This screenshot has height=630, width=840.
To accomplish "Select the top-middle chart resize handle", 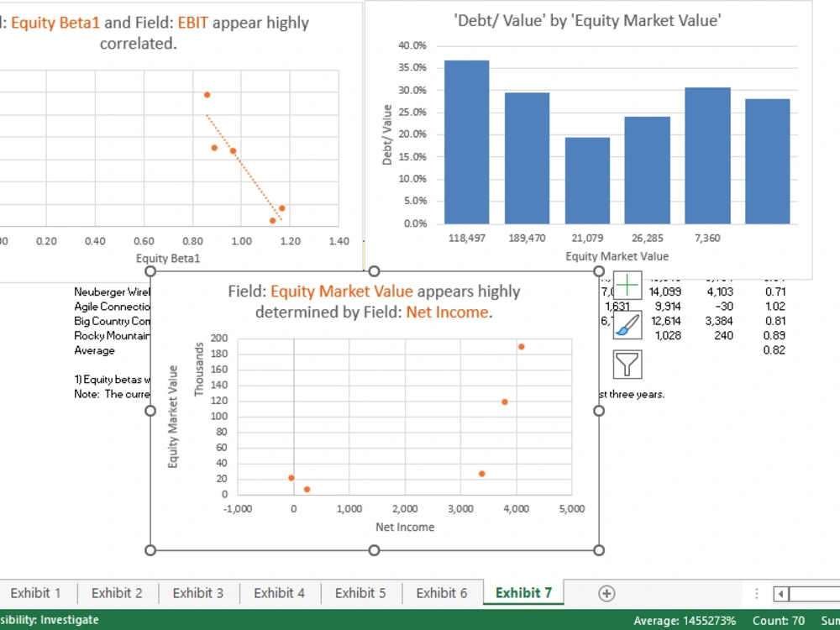I will (375, 271).
